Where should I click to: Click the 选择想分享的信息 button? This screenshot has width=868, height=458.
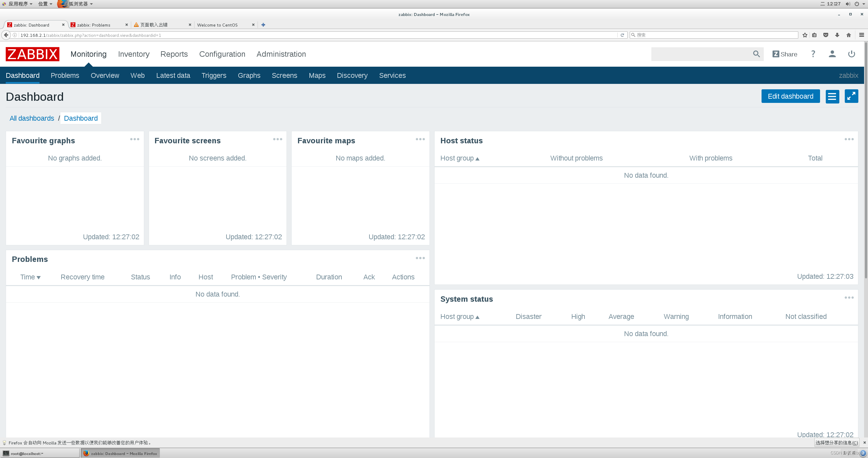click(x=837, y=443)
